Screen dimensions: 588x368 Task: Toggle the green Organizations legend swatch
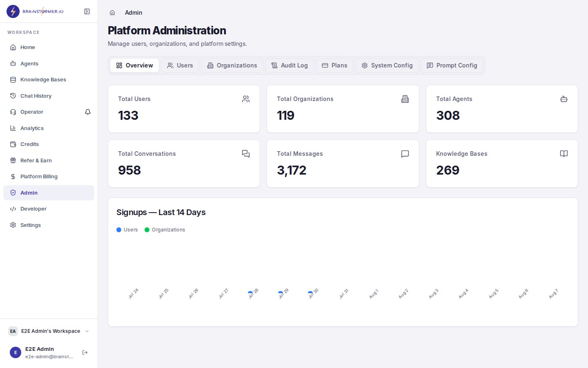click(147, 230)
